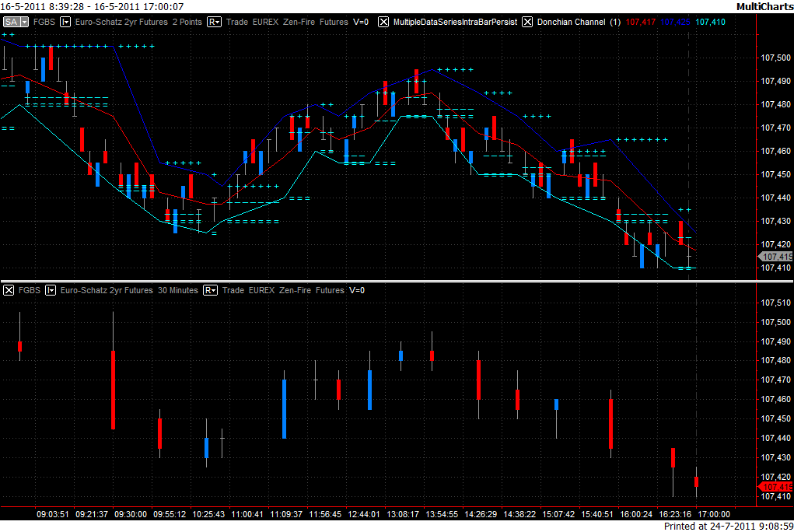The height and width of the screenshot is (532, 794).
Task: Click the FGBS symbol in the top pane
Action: pos(44,23)
